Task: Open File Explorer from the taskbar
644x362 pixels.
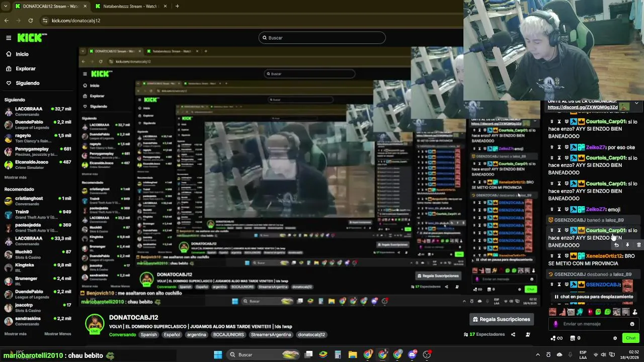Action: pyautogui.click(x=353, y=354)
